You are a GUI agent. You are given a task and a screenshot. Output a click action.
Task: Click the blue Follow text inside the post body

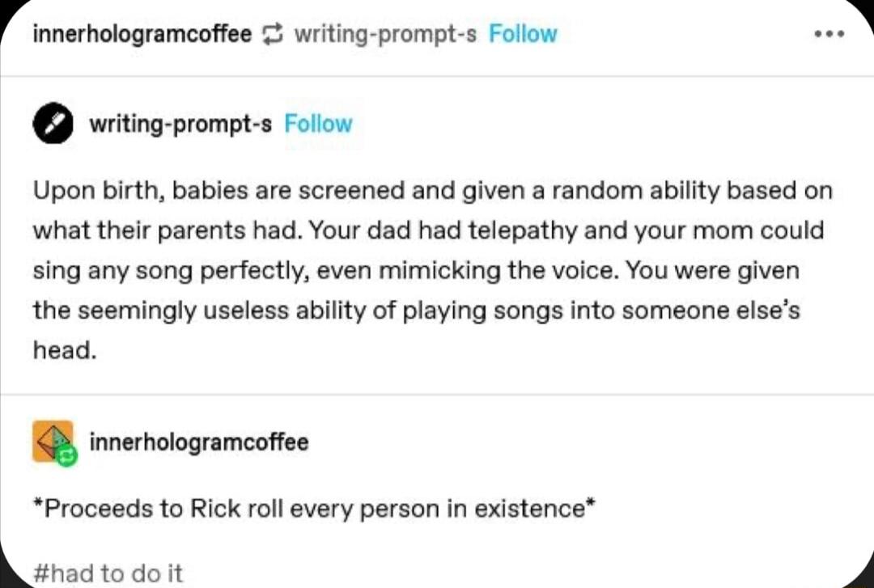318,123
